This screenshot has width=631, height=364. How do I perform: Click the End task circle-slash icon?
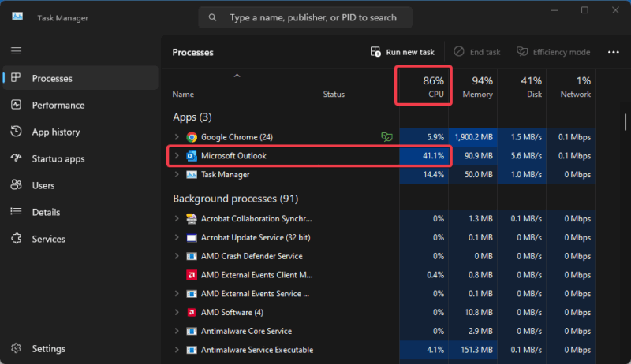pos(459,52)
